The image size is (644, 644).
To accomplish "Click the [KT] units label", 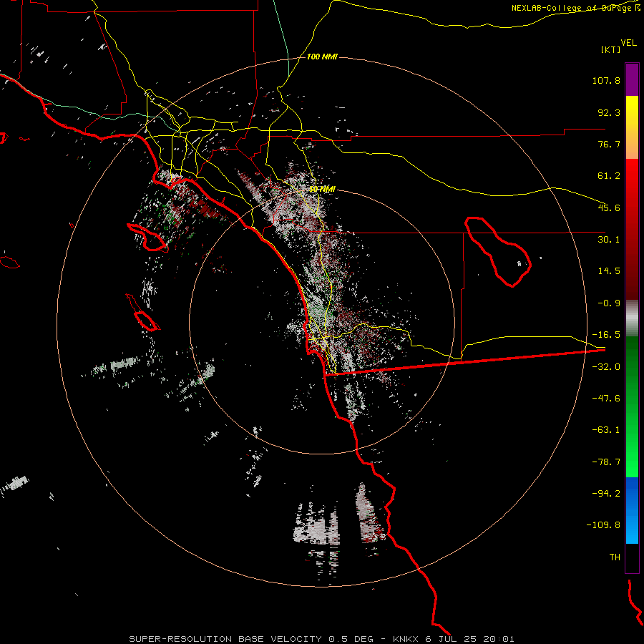I will 611,49.
